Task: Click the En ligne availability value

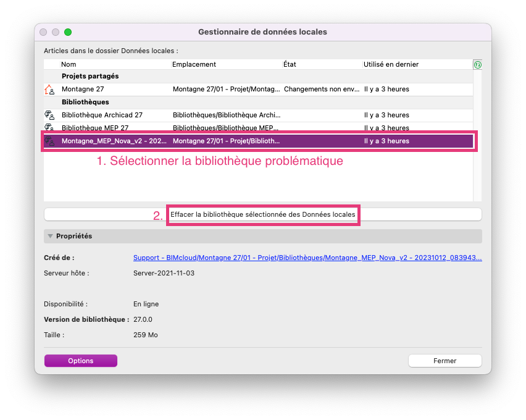Action: (x=146, y=304)
